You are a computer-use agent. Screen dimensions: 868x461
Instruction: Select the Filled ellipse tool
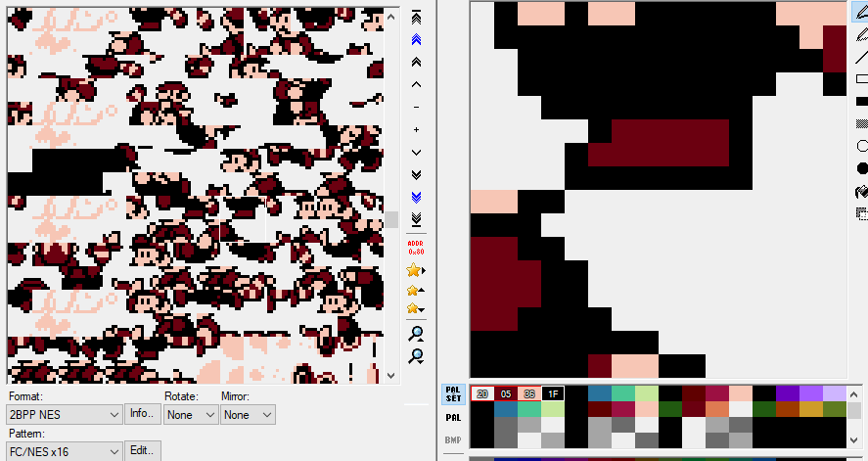861,168
